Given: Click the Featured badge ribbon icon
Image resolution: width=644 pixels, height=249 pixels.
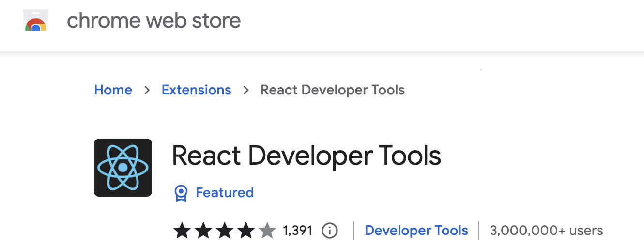Looking at the screenshot, I should pyautogui.click(x=181, y=193).
